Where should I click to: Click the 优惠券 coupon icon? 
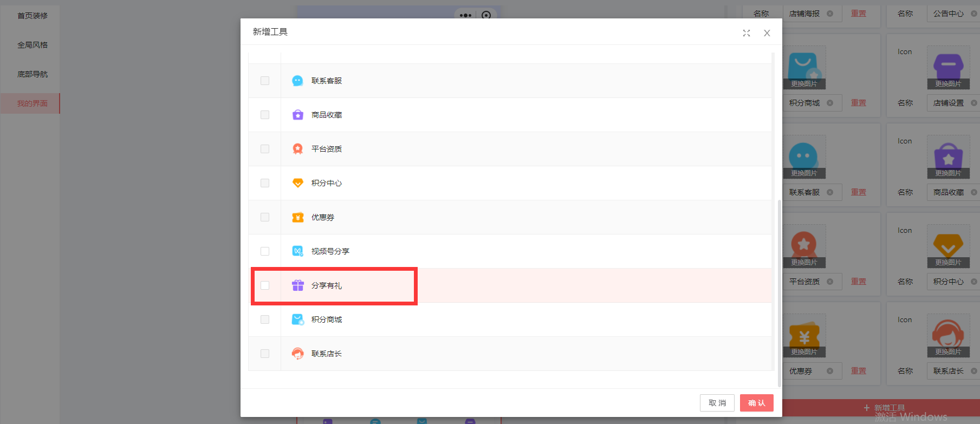[x=297, y=217]
